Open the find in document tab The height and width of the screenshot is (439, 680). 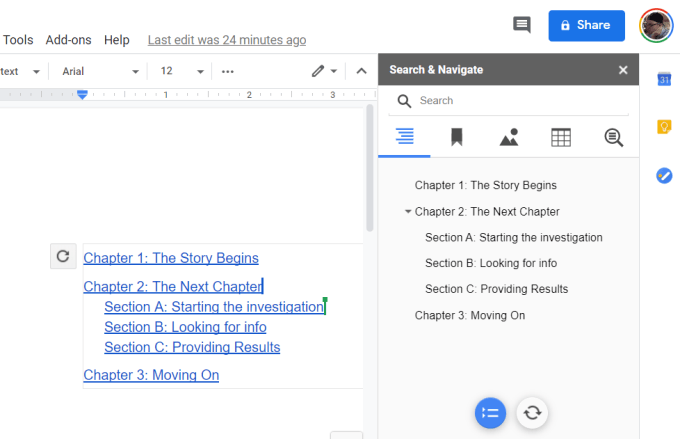pos(613,138)
